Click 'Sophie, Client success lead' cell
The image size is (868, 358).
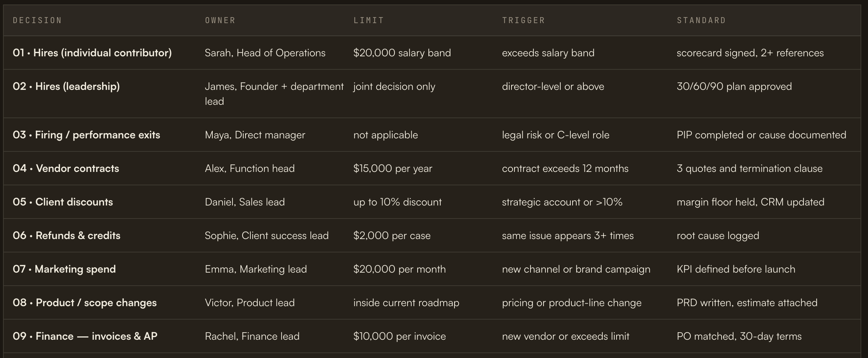[x=267, y=235]
